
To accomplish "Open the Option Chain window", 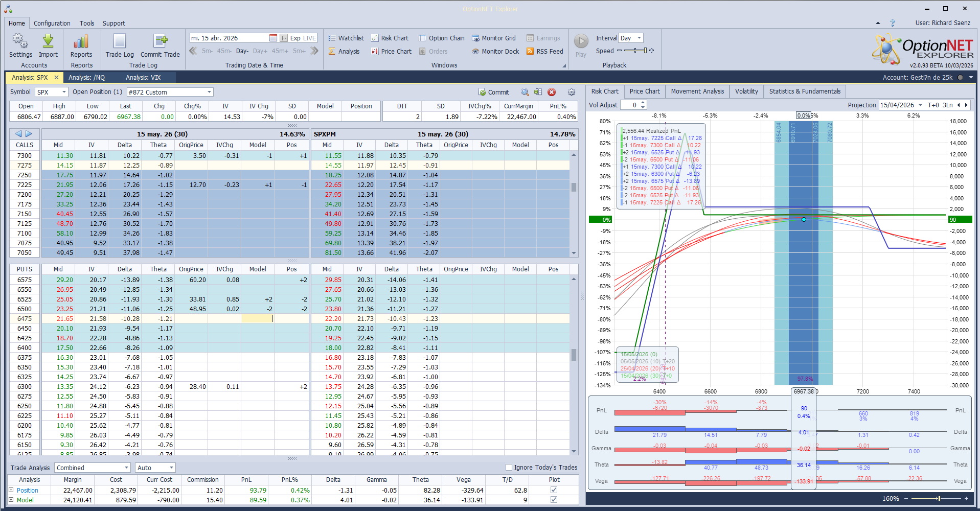I will [x=442, y=38].
